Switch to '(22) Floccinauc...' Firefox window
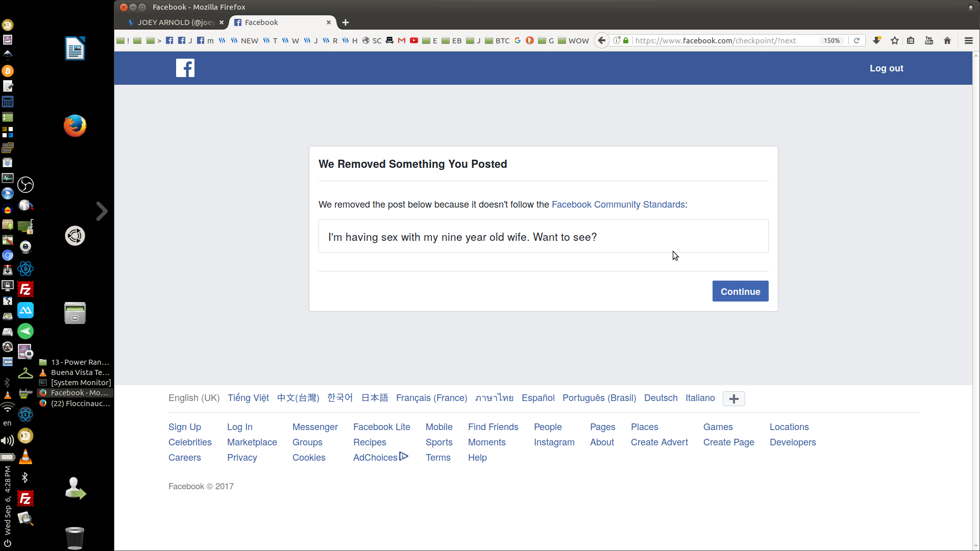 [x=76, y=404]
